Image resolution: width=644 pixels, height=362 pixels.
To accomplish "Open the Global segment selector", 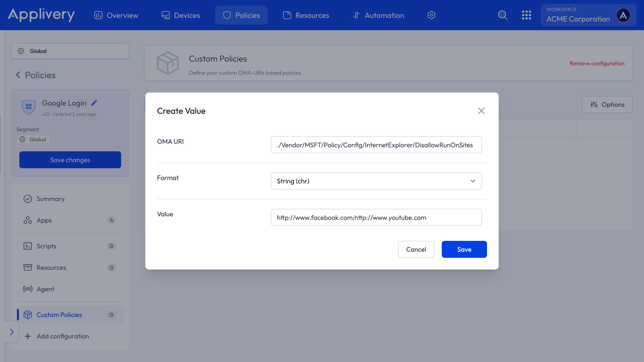I will (70, 51).
